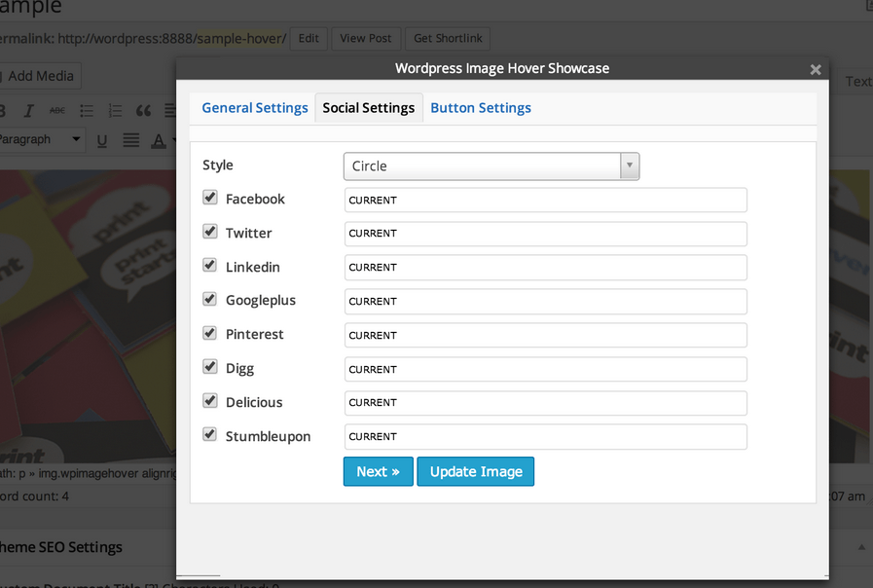This screenshot has width=873, height=588.
Task: Close the Image Hover Showcase dialog
Action: [x=816, y=69]
